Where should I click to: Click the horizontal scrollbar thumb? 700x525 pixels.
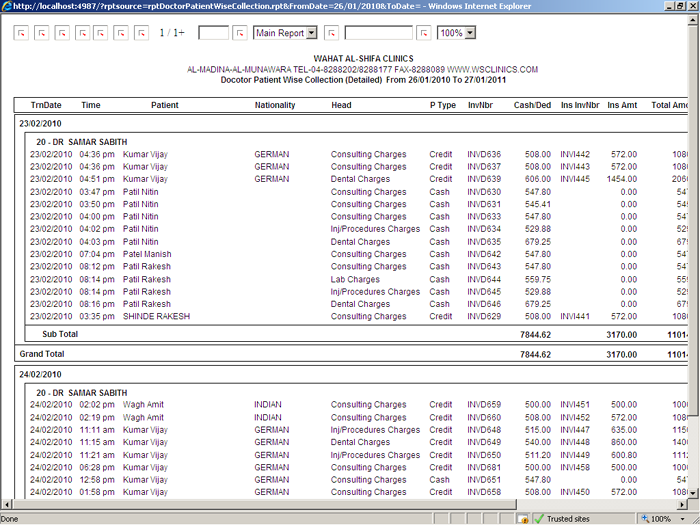pyautogui.click(x=264, y=504)
